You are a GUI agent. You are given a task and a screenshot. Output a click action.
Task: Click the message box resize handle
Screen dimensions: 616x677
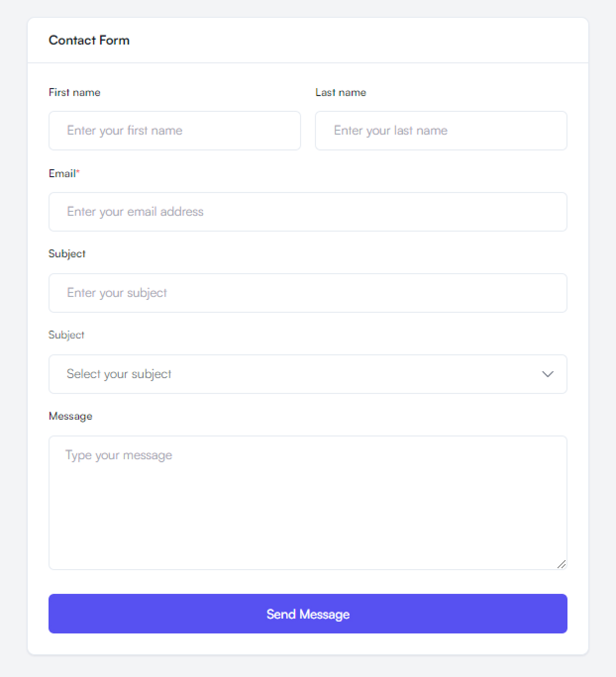tap(561, 564)
